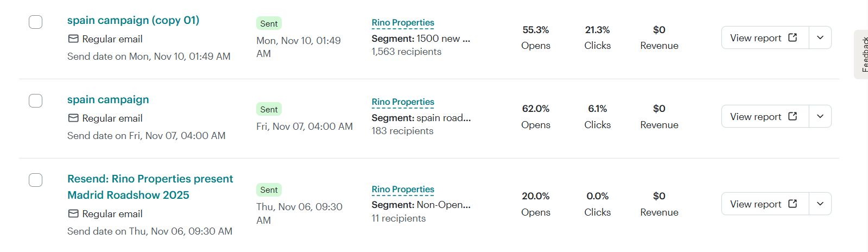Click envelope icon under spain campaign

coord(73,118)
